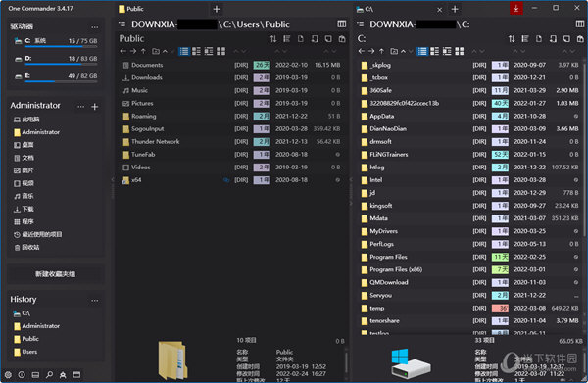The image size is (588, 383).
Task: Select large tiles view in C: pane
Action: click(x=460, y=51)
